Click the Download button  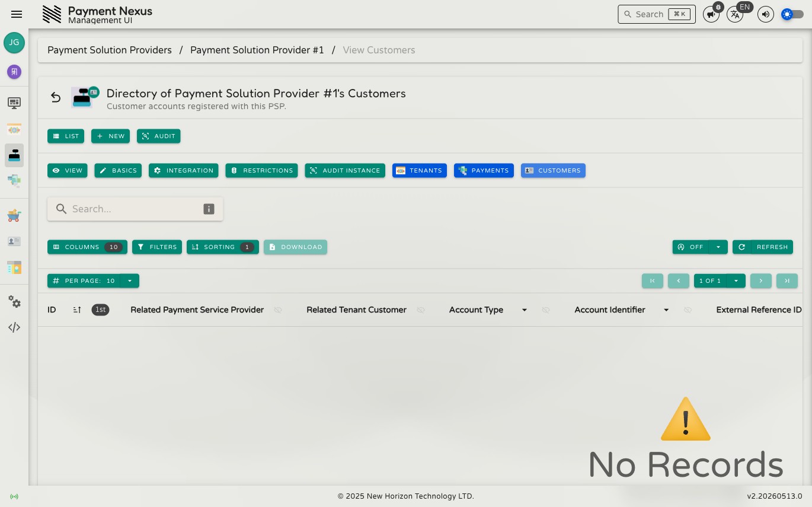click(295, 247)
